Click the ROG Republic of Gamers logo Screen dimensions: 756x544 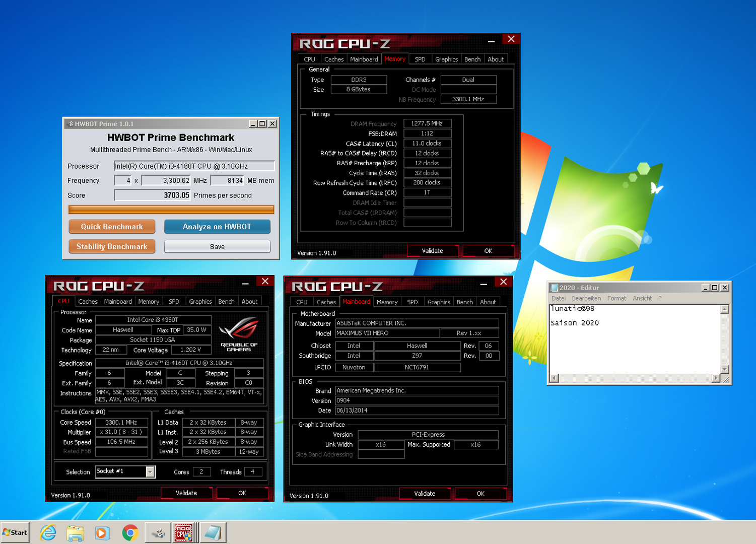pyautogui.click(x=239, y=333)
